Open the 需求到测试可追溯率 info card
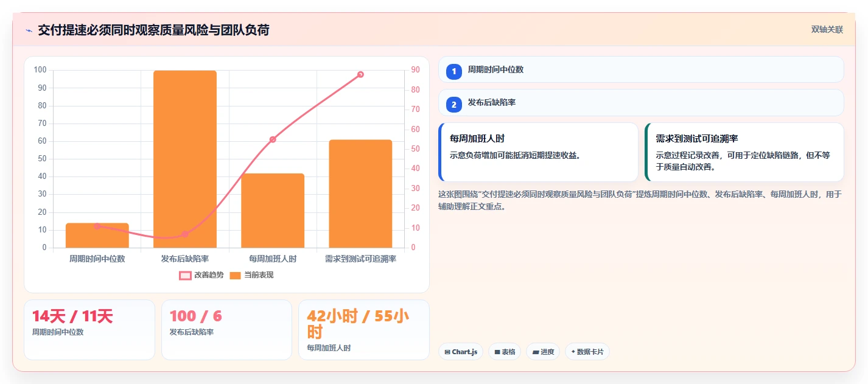The image size is (868, 384). coord(744,152)
